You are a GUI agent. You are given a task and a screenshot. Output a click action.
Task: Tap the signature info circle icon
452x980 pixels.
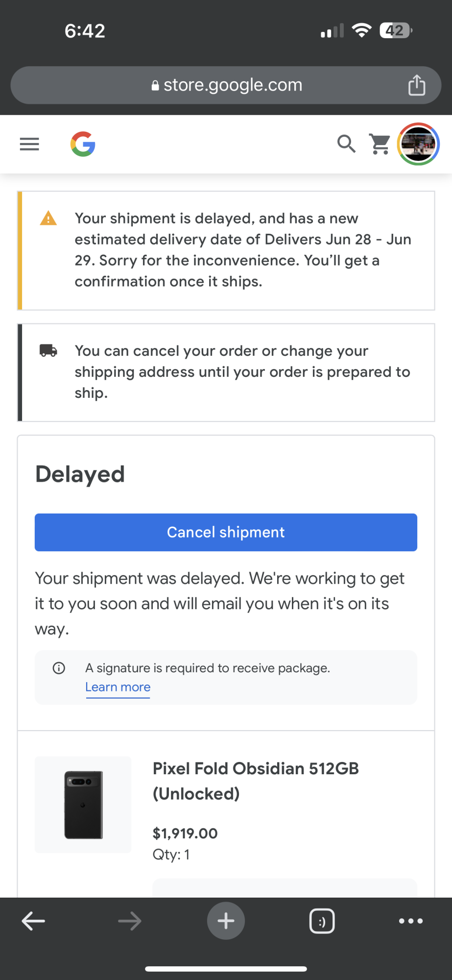[59, 668]
